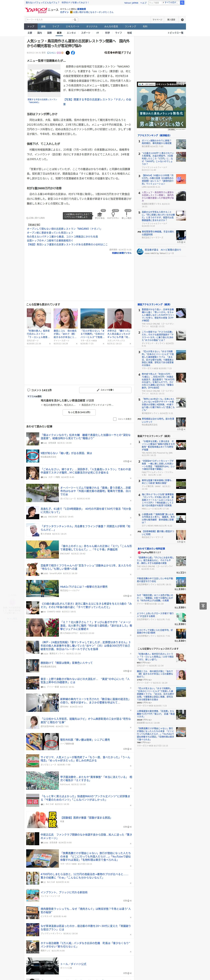
Task: Click わかりやすい lightbulb reaction
Action: (x=113, y=215)
